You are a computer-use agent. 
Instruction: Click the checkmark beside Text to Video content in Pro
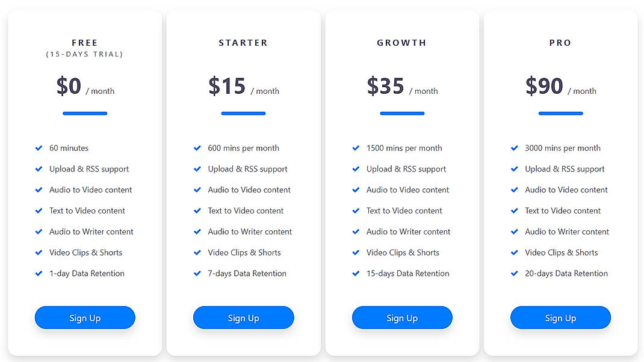(514, 210)
